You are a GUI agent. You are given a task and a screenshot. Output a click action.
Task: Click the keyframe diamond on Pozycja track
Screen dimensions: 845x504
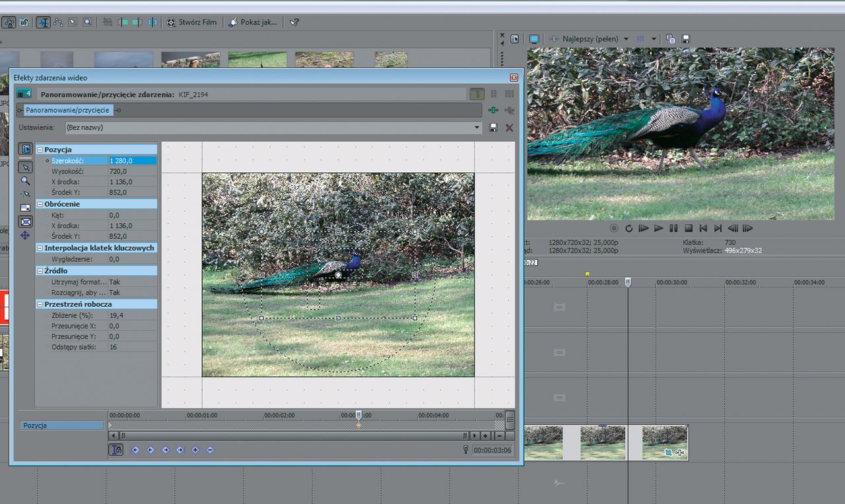[358, 425]
